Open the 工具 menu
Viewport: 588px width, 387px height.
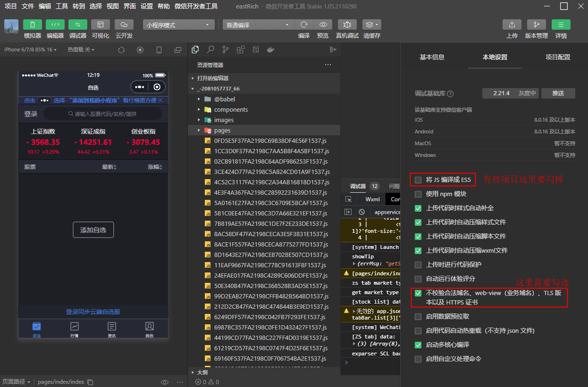pyautogui.click(x=62, y=6)
